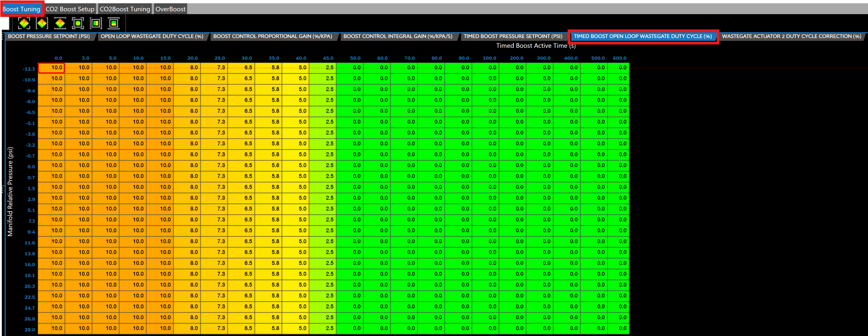Switch to the CO2 Boost Setup tab
The image size is (868, 336).
coord(70,9)
